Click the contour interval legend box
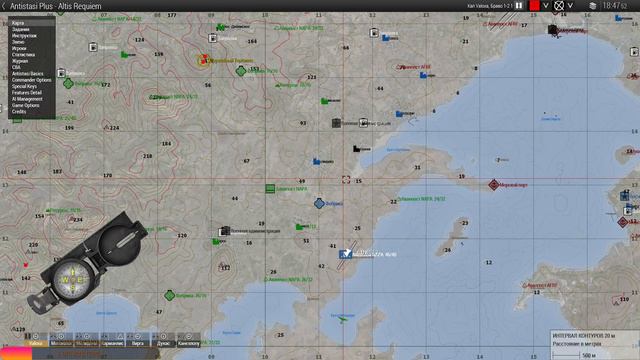The image size is (640, 360). click(x=595, y=344)
